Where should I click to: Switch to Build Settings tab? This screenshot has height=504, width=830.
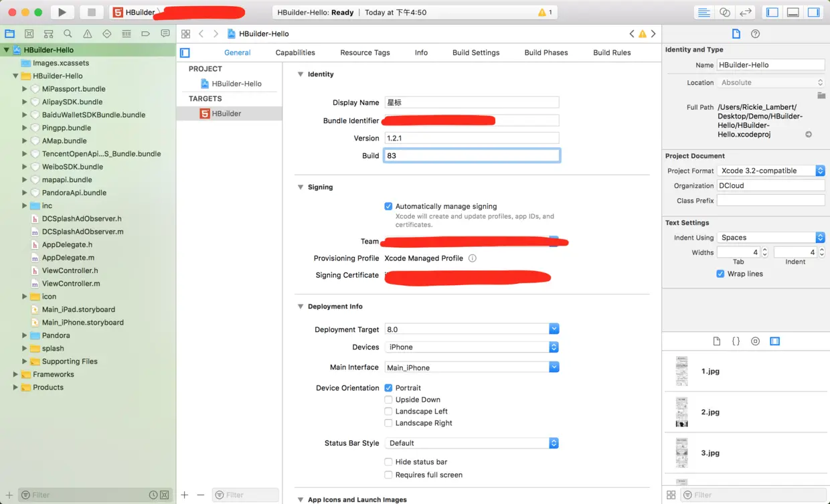pyautogui.click(x=476, y=52)
